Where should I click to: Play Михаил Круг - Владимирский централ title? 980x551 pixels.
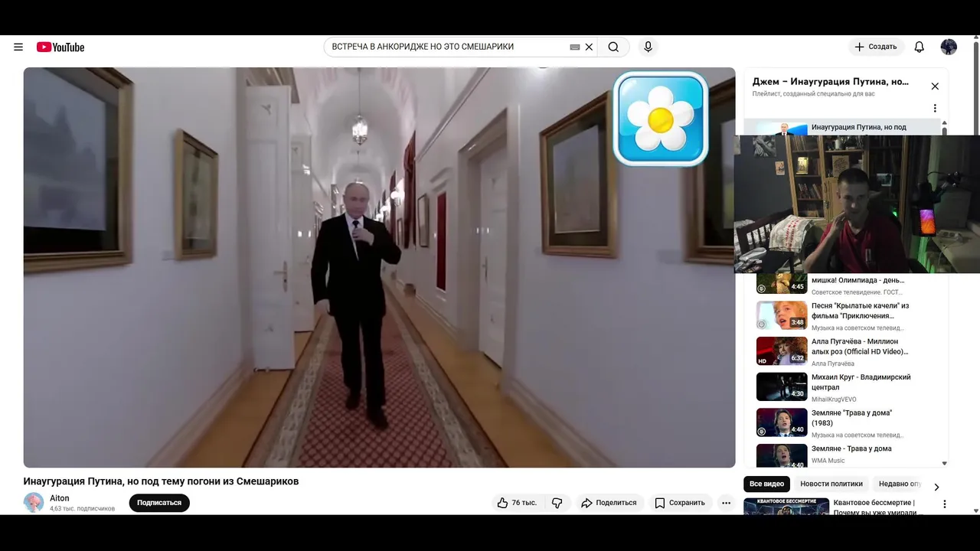(x=861, y=382)
